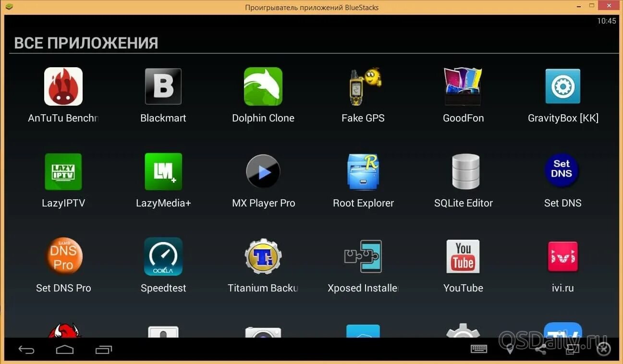Click the location pin icon in bottom bar
Image resolution: width=623 pixels, height=364 pixels.
click(510, 350)
